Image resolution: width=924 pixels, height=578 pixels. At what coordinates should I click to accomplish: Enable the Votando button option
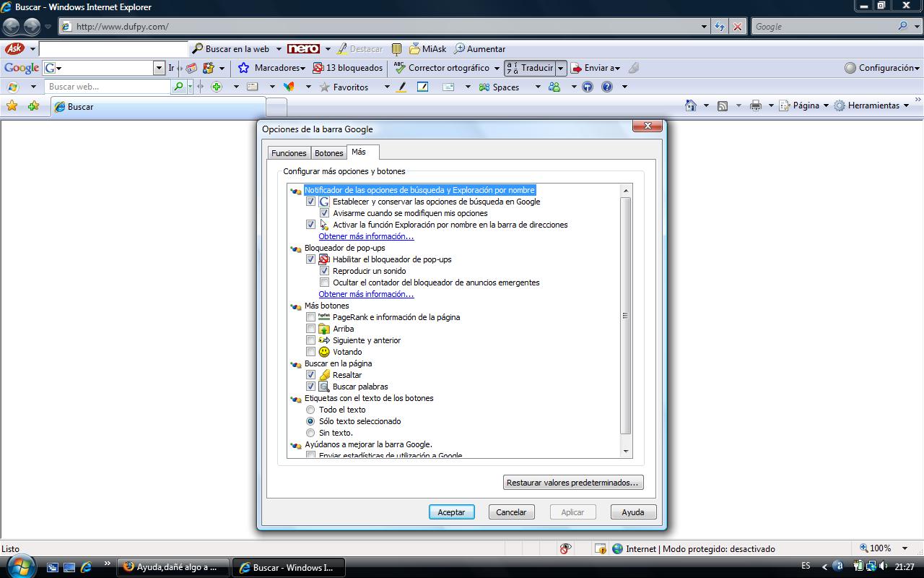coord(311,352)
